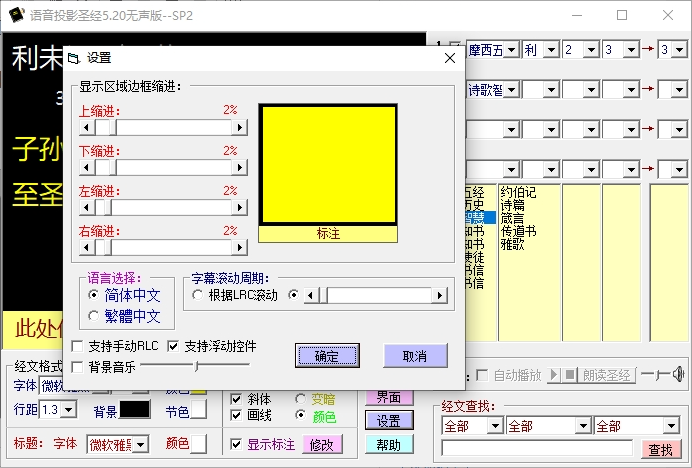Click the 修改 button
Screen dimensions: 692x468
[x=322, y=445]
